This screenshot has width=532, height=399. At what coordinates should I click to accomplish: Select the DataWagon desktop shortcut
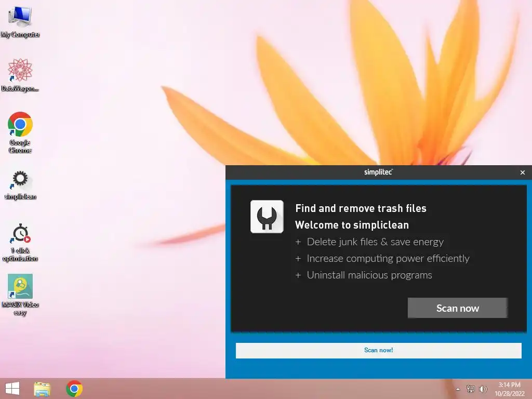coord(20,75)
